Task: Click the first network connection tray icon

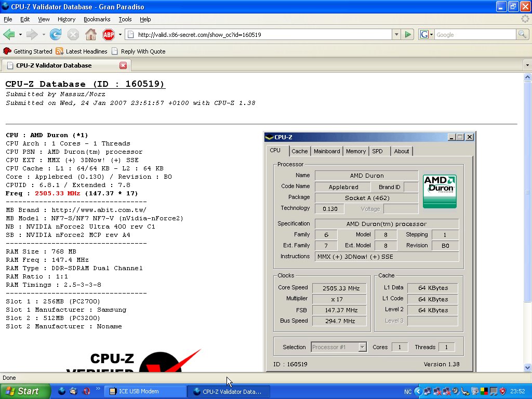Action: [427, 391]
